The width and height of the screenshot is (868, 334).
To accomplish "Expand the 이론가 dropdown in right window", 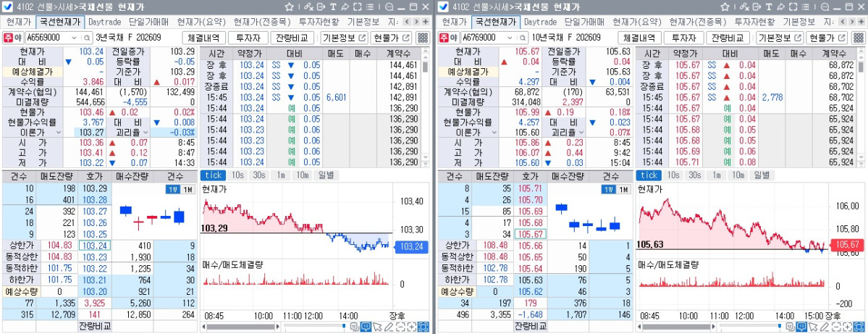I will tap(494, 133).
